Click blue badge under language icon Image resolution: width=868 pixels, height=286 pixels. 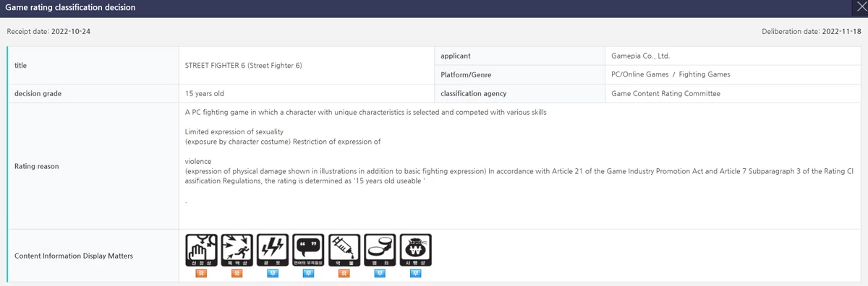307,274
